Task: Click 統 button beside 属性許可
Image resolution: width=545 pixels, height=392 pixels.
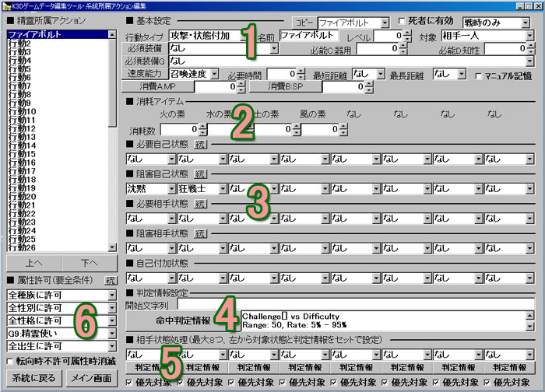Action: [111, 281]
